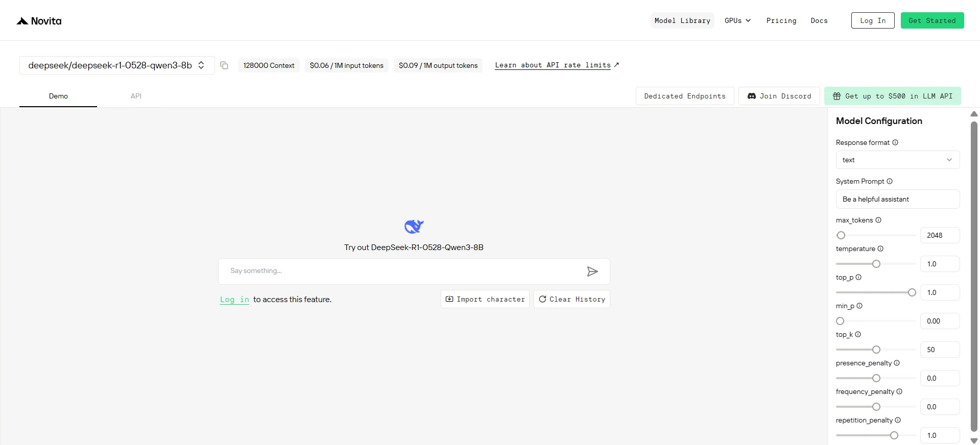
Task: Click info icon next to max_tokens
Action: click(x=878, y=220)
